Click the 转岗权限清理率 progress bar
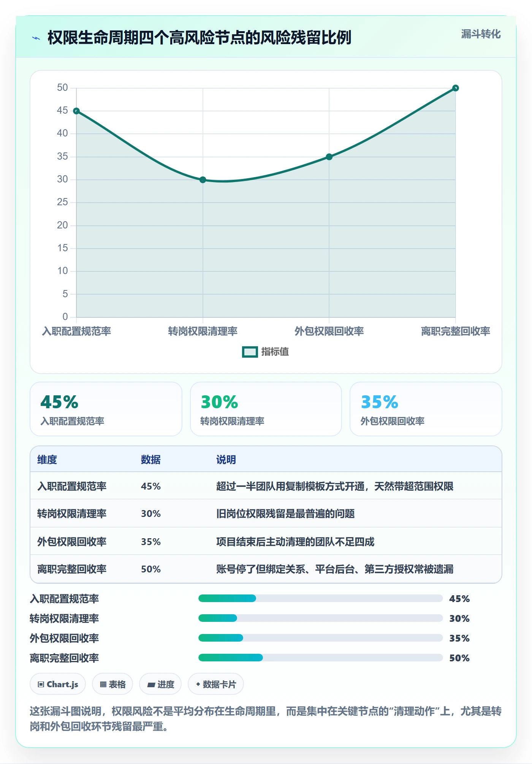Image resolution: width=532 pixels, height=764 pixels. 320,618
